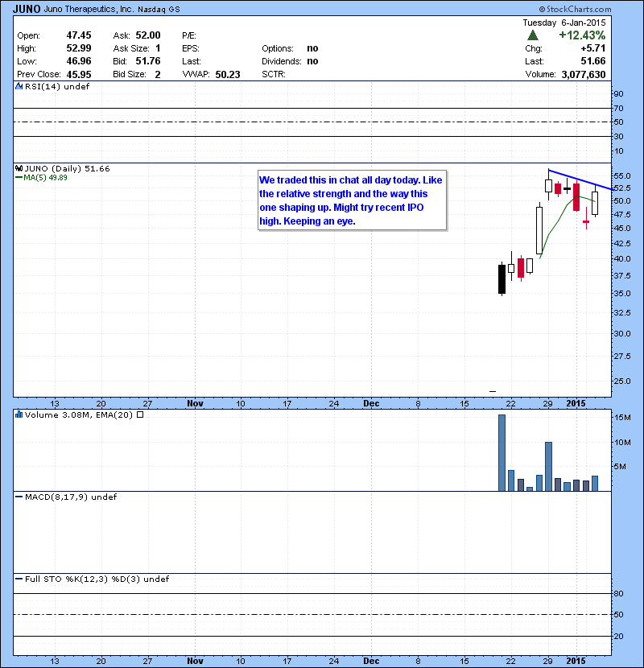Click the Dividends label
This screenshot has height=668, width=644.
click(x=281, y=61)
